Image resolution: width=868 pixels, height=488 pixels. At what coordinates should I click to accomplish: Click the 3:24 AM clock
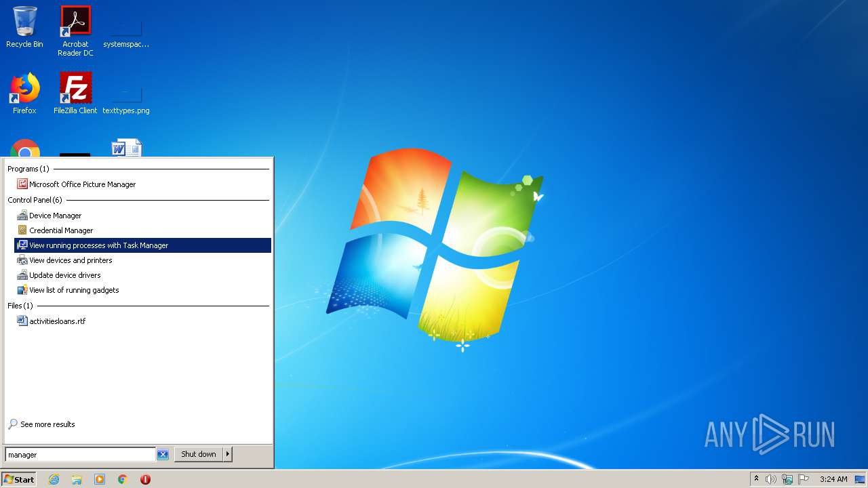[833, 479]
